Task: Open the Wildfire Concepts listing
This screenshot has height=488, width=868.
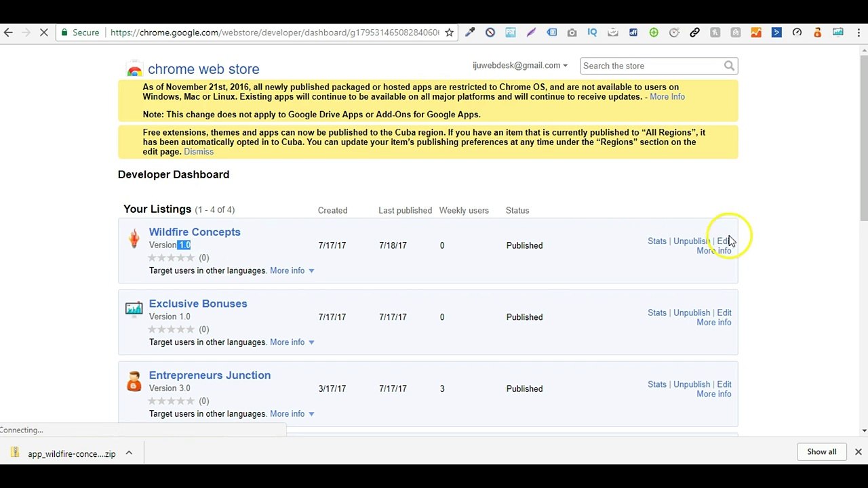Action: tap(195, 232)
